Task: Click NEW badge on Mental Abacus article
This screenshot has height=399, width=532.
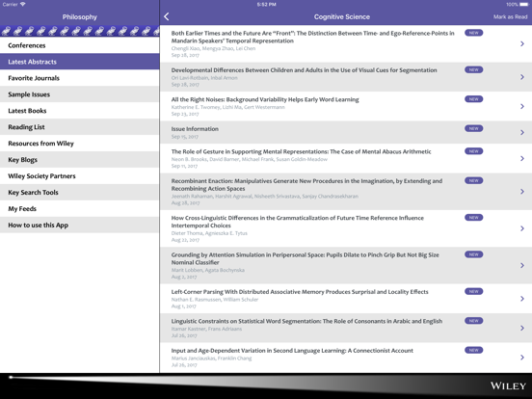Action: point(473,151)
